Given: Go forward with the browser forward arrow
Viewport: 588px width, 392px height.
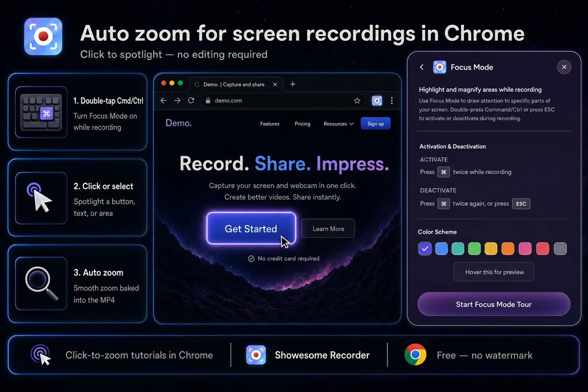Looking at the screenshot, I should click(x=177, y=100).
